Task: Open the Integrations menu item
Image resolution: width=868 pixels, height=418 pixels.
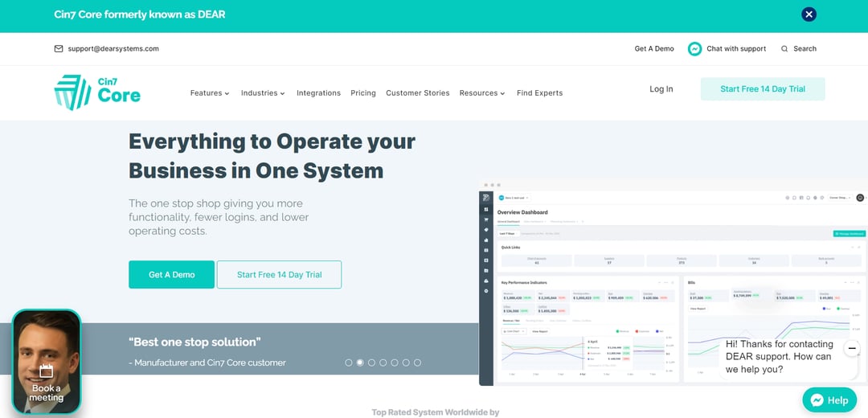Action: click(319, 93)
